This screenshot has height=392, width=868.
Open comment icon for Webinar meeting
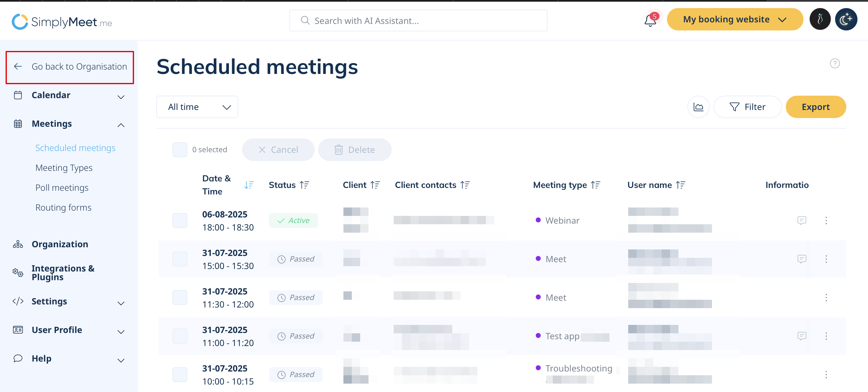tap(802, 220)
